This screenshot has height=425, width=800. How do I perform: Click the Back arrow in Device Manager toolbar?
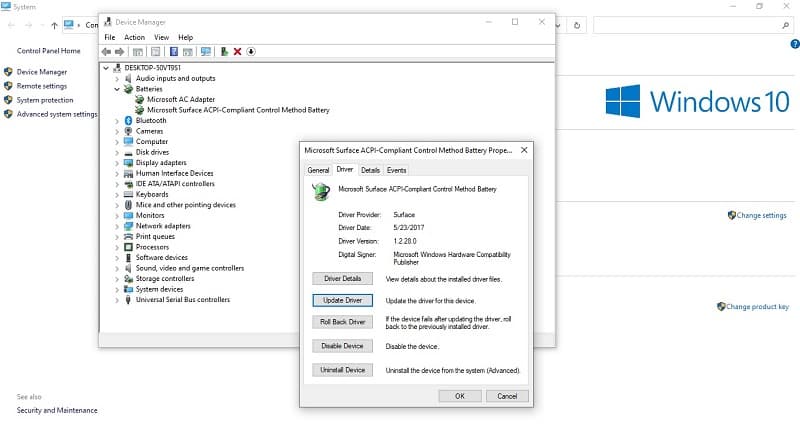106,52
